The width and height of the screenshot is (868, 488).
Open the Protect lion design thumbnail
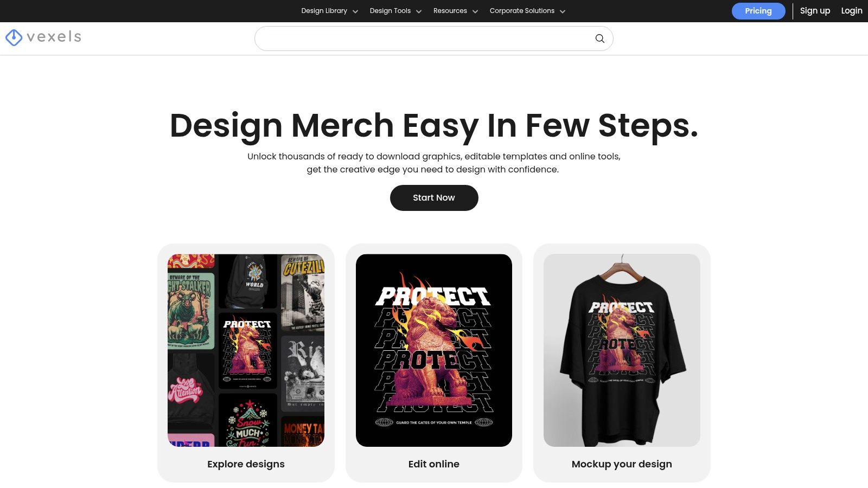click(x=434, y=350)
